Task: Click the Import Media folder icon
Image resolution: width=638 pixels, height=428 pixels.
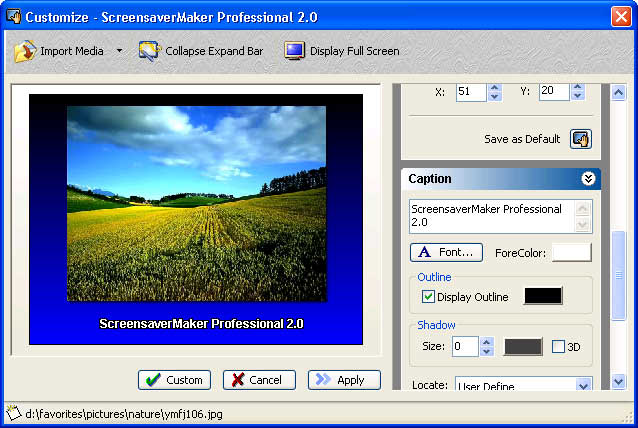Action: coord(25,51)
